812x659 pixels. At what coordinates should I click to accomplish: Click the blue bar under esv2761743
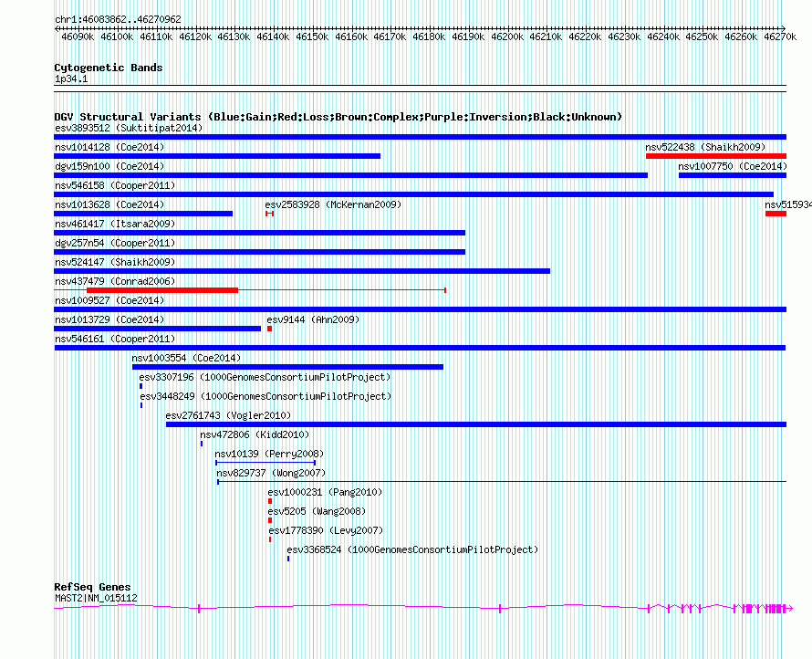coord(476,424)
